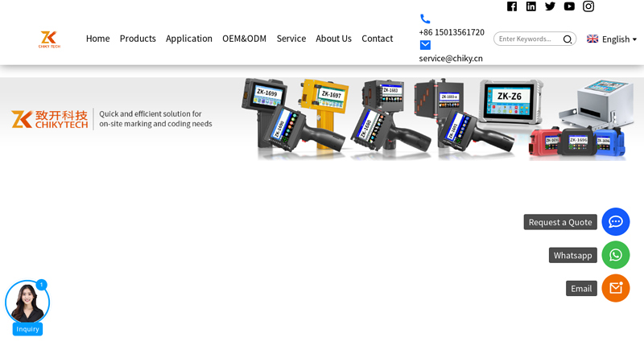Click the orange Email icon
The image size is (644, 362).
[616, 288]
